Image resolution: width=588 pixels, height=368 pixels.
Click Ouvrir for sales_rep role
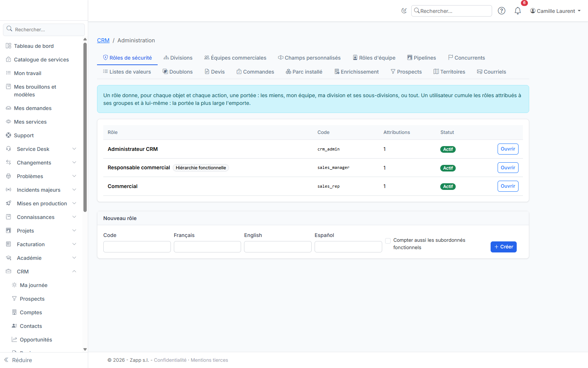[508, 186]
